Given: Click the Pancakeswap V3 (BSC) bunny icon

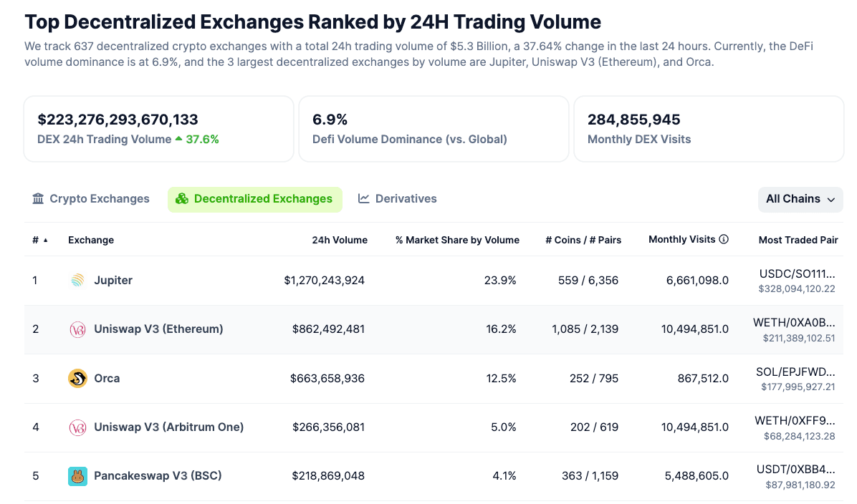Looking at the screenshot, I should [x=77, y=476].
